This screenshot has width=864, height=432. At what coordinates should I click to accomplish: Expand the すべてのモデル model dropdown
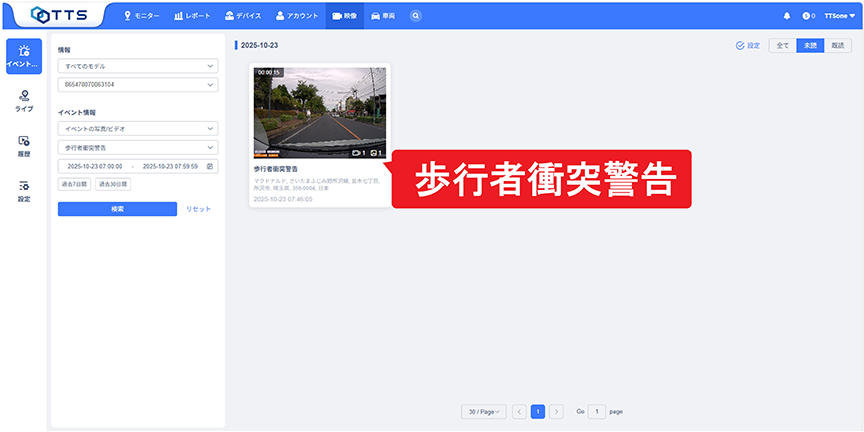click(137, 66)
